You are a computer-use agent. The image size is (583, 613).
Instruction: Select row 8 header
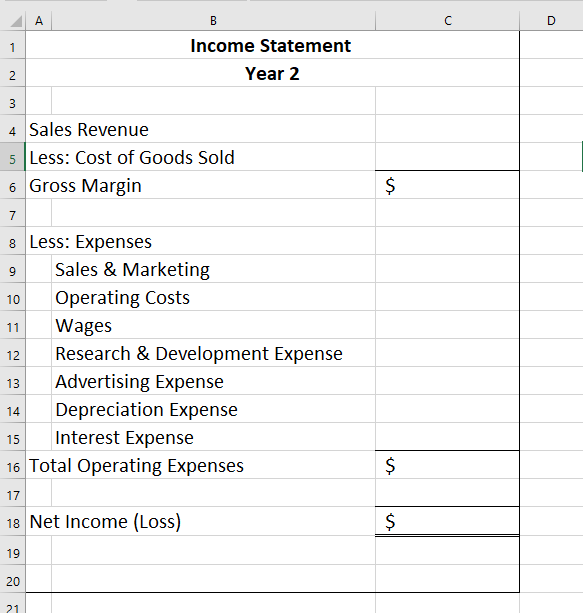point(13,241)
